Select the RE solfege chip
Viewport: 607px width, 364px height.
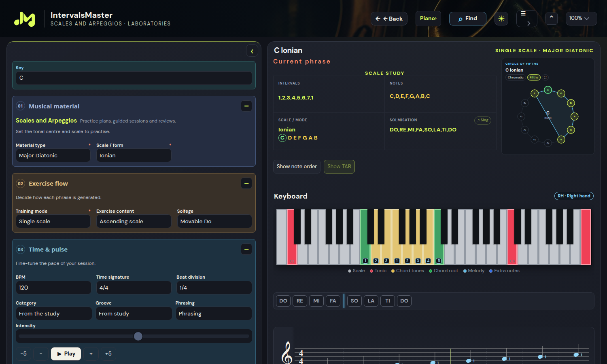pos(300,301)
